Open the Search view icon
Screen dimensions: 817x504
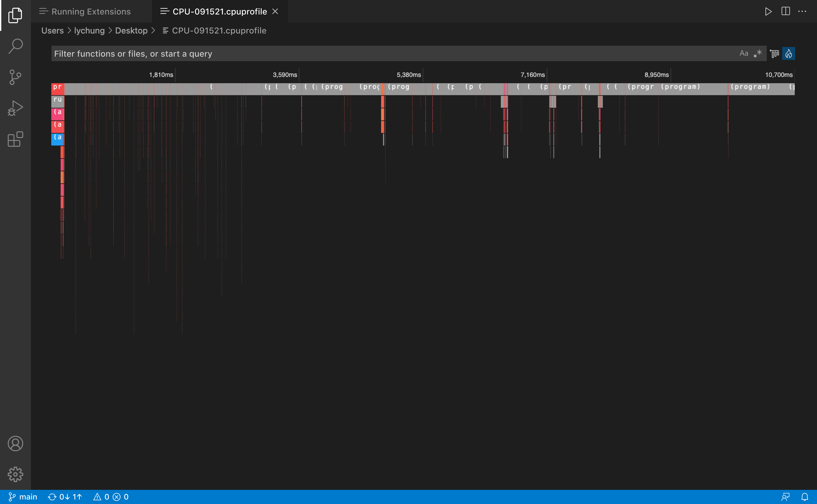click(15, 46)
